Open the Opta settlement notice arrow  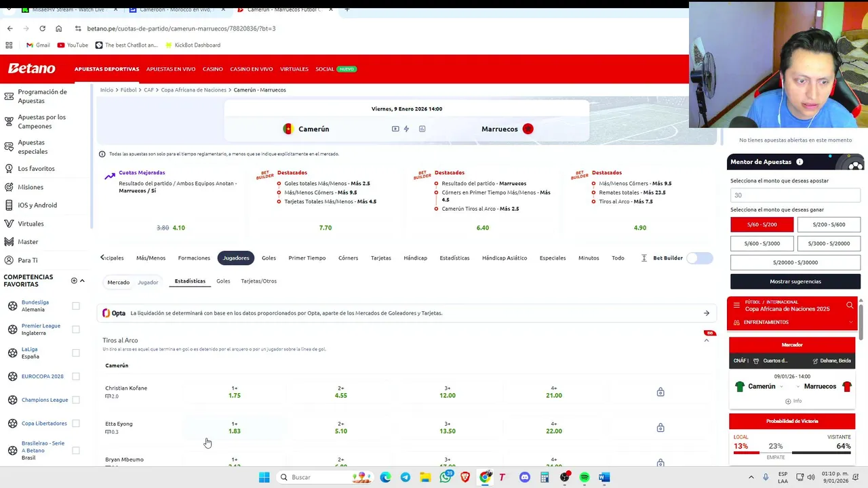click(x=706, y=313)
